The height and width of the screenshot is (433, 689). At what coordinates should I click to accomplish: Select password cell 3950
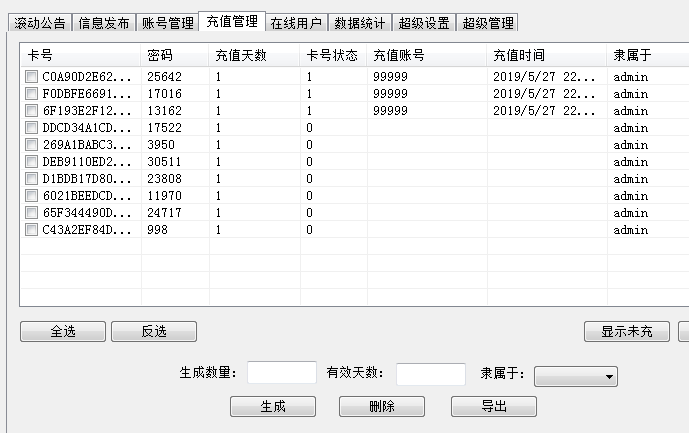[x=161, y=145]
